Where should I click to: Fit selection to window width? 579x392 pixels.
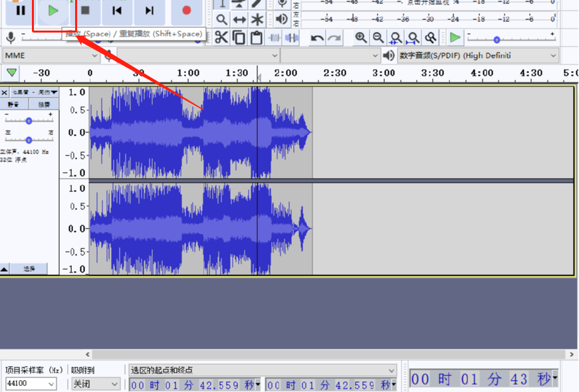click(x=396, y=38)
